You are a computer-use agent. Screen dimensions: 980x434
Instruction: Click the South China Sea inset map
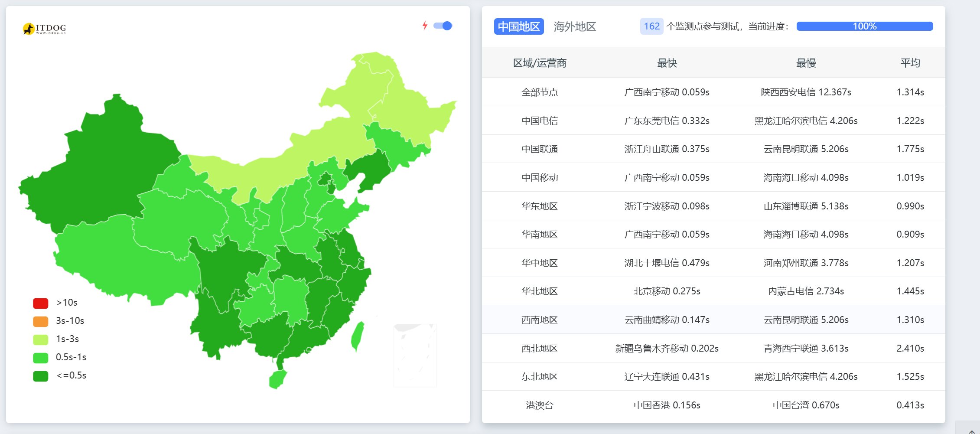414,355
